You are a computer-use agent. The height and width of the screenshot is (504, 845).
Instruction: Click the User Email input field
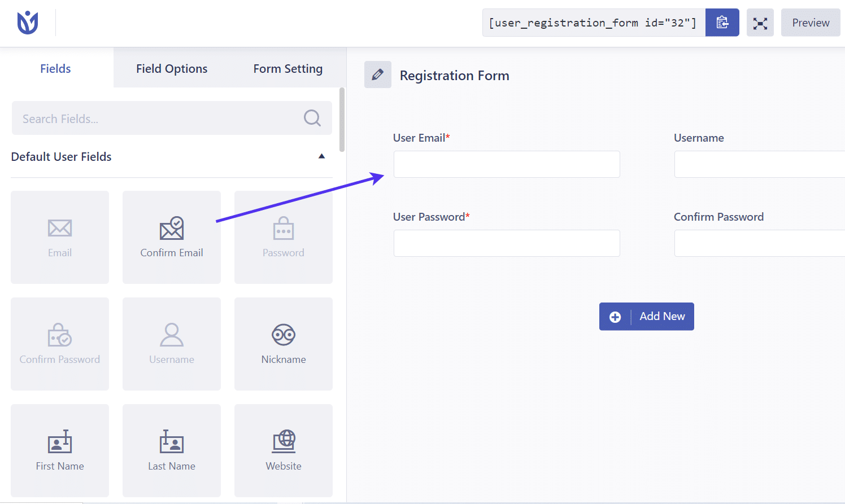pyautogui.click(x=506, y=164)
